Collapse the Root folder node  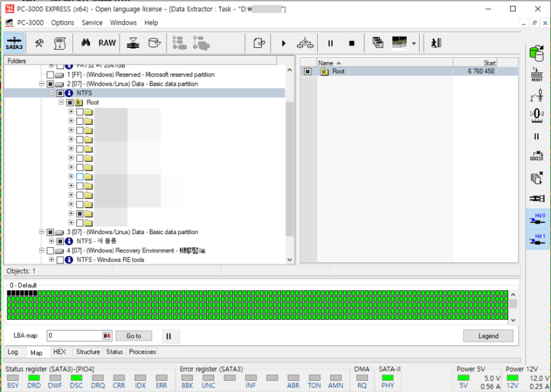click(x=61, y=102)
